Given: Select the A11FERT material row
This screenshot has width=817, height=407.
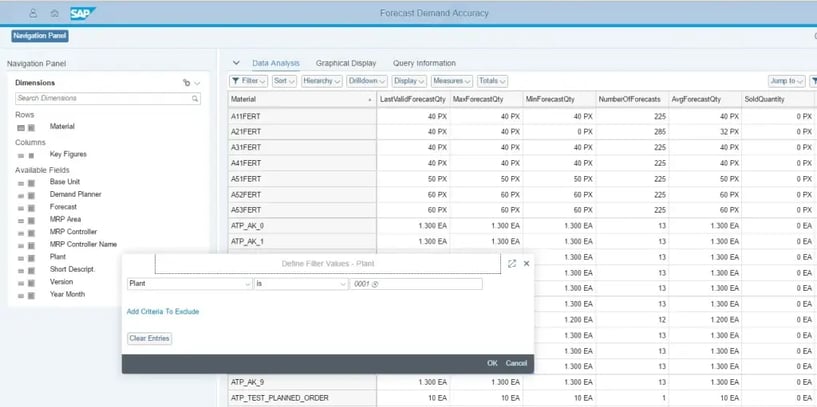Looking at the screenshot, I should [302, 117].
